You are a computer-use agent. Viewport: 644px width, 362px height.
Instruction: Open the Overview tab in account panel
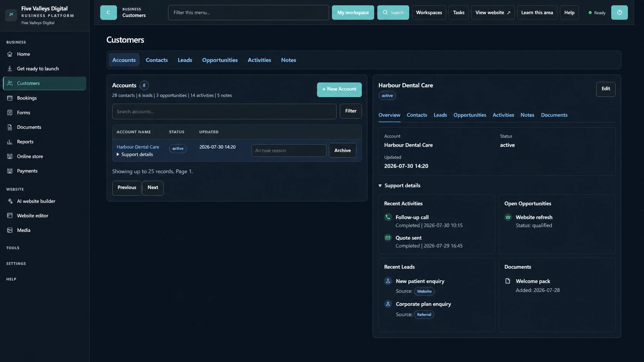tap(389, 115)
